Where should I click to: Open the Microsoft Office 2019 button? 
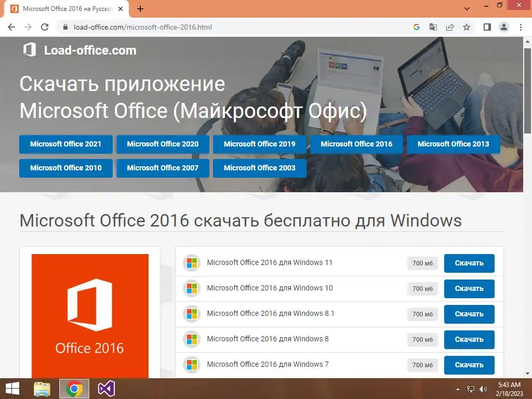(x=260, y=144)
